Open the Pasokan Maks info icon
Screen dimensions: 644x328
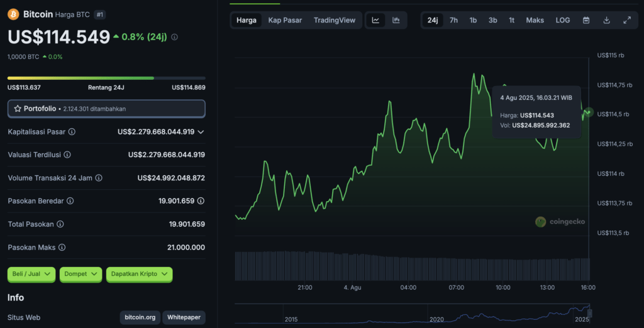click(62, 248)
